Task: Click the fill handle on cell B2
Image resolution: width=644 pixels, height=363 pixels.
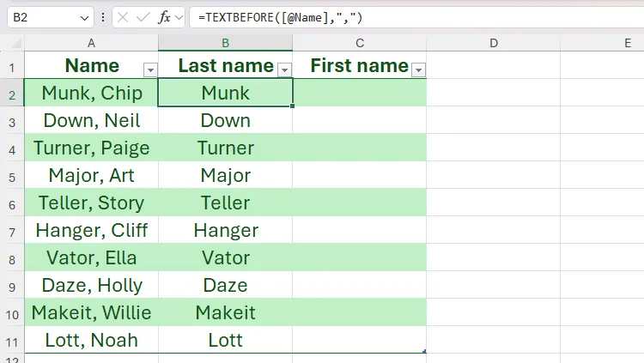Action: click(293, 106)
